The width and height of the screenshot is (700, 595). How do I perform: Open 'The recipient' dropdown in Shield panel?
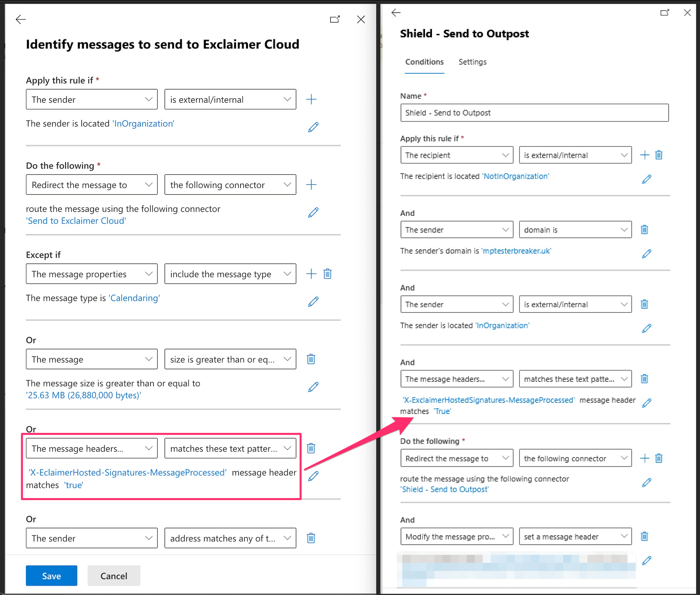(x=457, y=155)
